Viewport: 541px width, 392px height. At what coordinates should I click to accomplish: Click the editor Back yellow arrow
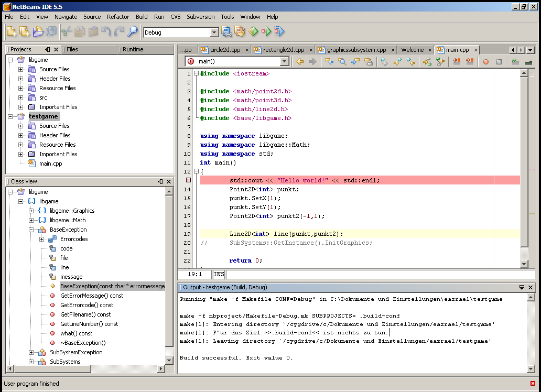(300, 62)
